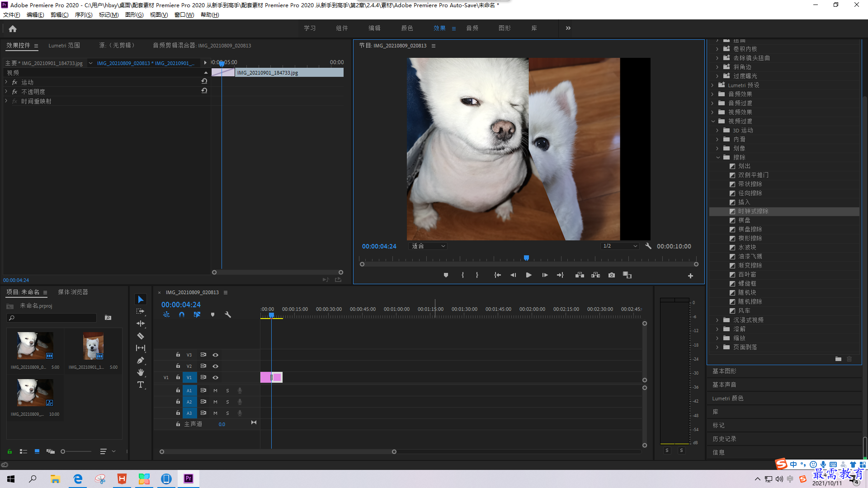The width and height of the screenshot is (868, 488).
Task: Click Lift button in Program monitor
Action: pyautogui.click(x=580, y=275)
